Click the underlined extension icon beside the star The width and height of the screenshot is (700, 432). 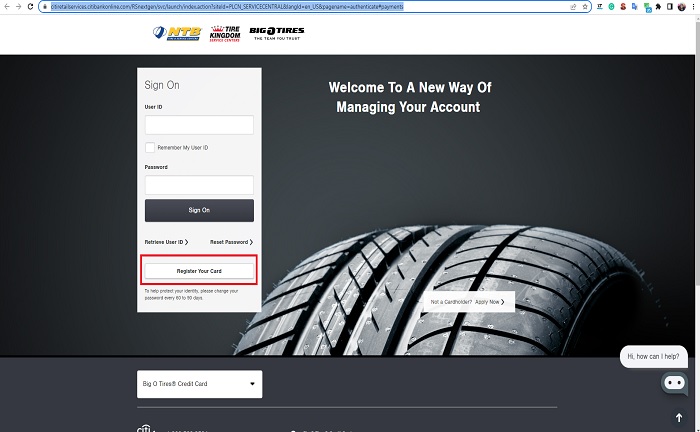click(x=600, y=7)
